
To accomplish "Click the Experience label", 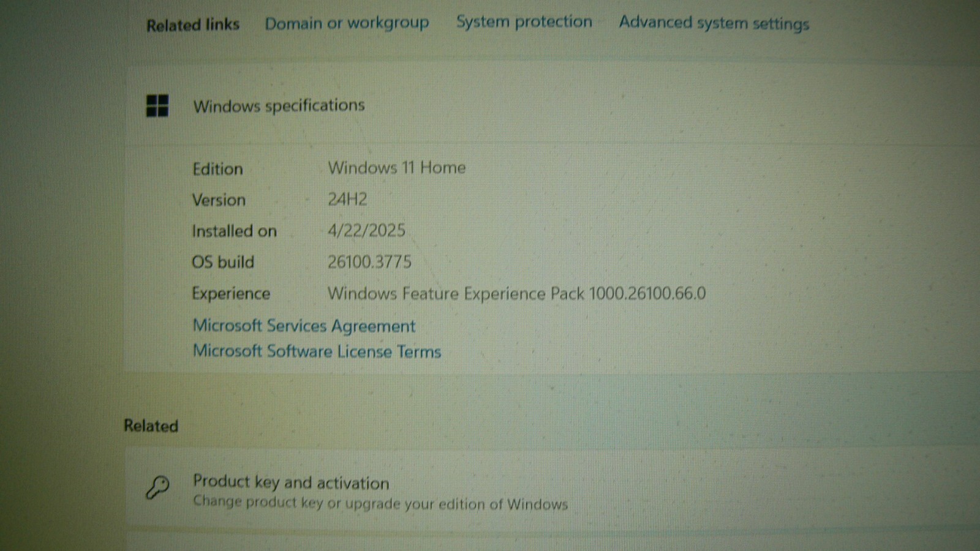I will point(231,294).
